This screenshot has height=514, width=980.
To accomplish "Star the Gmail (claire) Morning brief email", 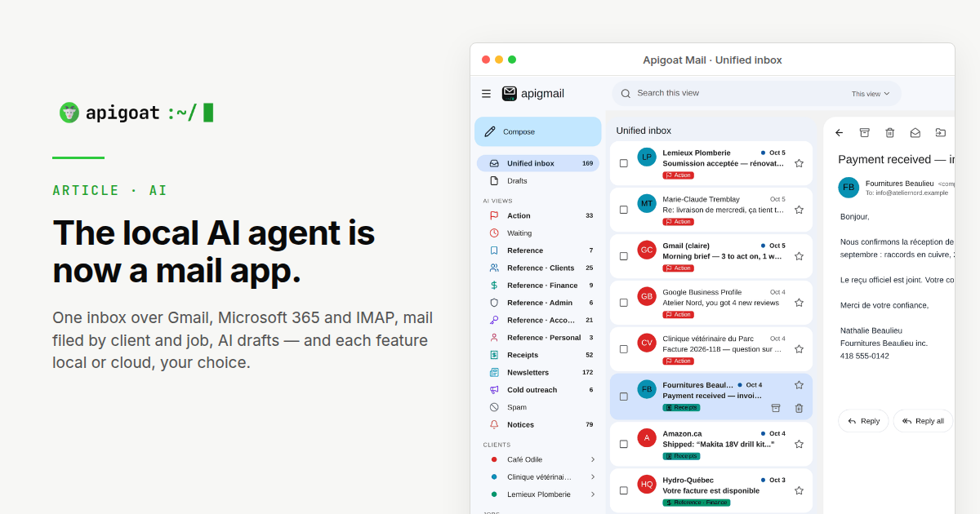I will click(799, 256).
